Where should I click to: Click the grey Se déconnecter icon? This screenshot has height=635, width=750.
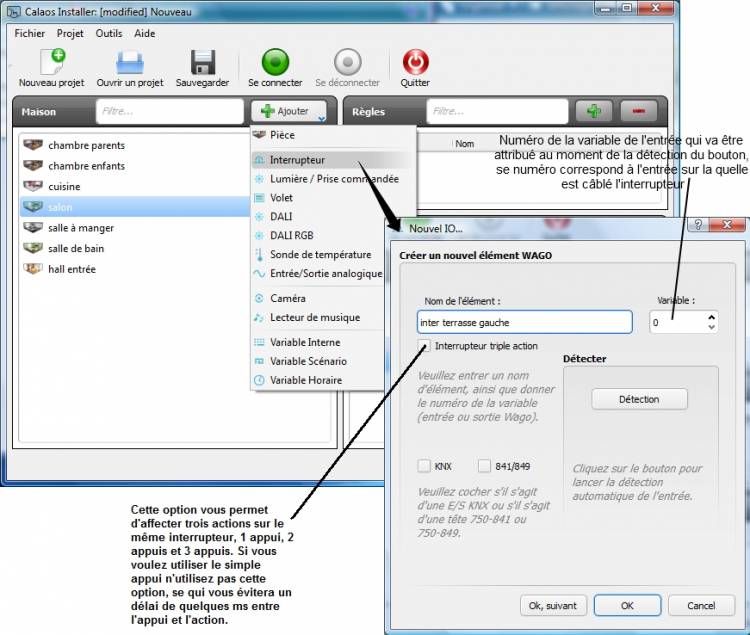(348, 62)
